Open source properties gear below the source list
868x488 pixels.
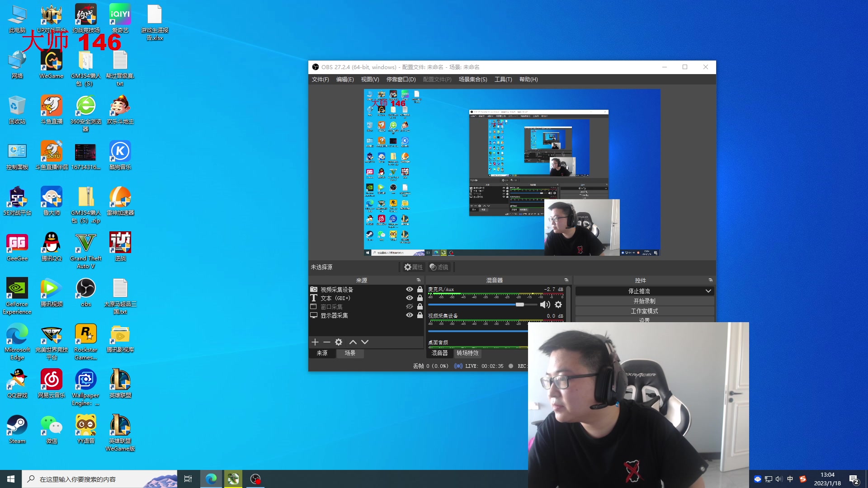coord(339,342)
